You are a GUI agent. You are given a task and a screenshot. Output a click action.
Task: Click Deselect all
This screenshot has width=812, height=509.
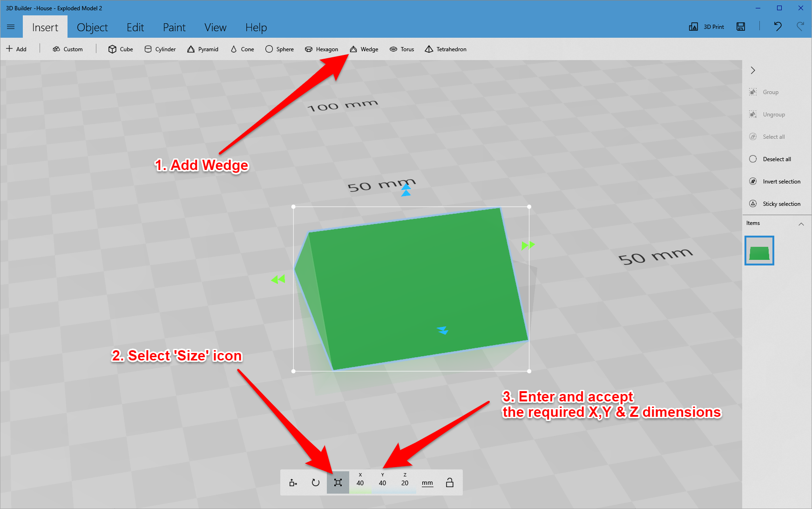tap(770, 159)
